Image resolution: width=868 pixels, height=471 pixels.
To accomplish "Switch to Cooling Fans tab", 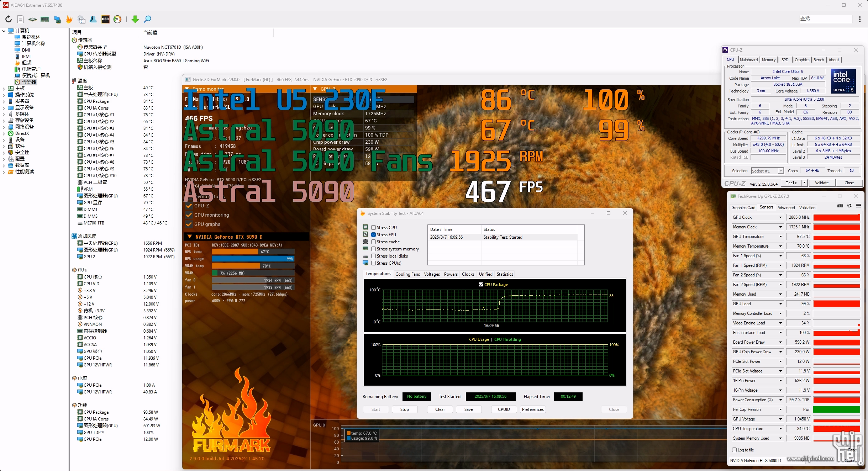I will click(407, 274).
